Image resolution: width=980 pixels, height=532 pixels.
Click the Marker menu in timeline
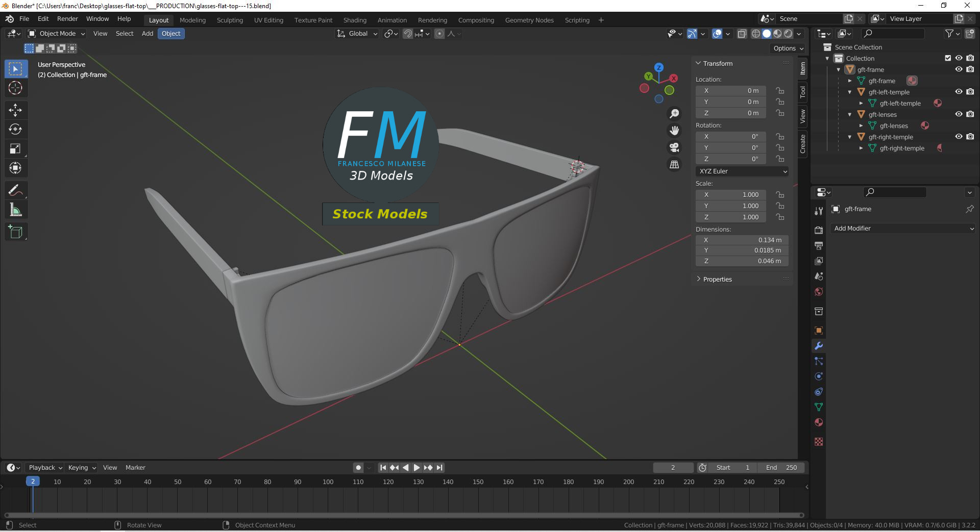[x=135, y=468]
